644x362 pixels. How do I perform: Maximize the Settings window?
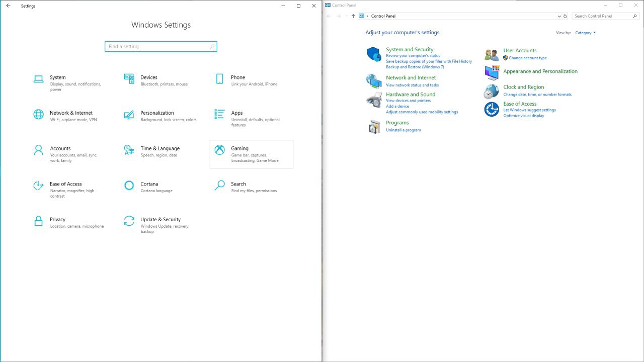pyautogui.click(x=298, y=6)
